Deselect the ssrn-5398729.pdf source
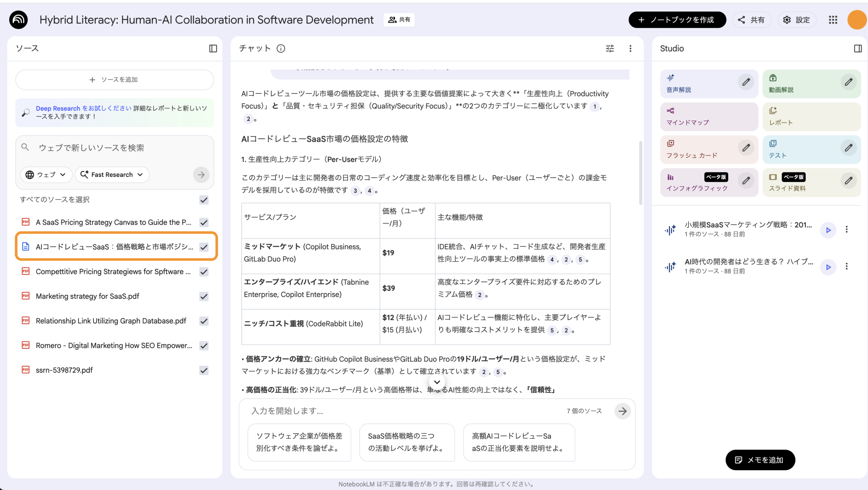The height and width of the screenshot is (490, 868). (x=203, y=371)
